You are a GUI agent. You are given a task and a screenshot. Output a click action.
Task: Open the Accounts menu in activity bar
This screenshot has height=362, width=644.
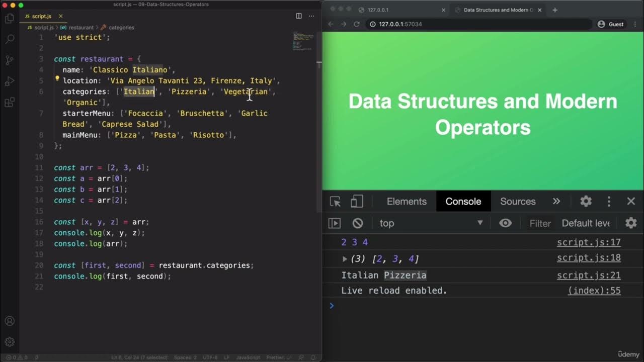[x=10, y=321]
